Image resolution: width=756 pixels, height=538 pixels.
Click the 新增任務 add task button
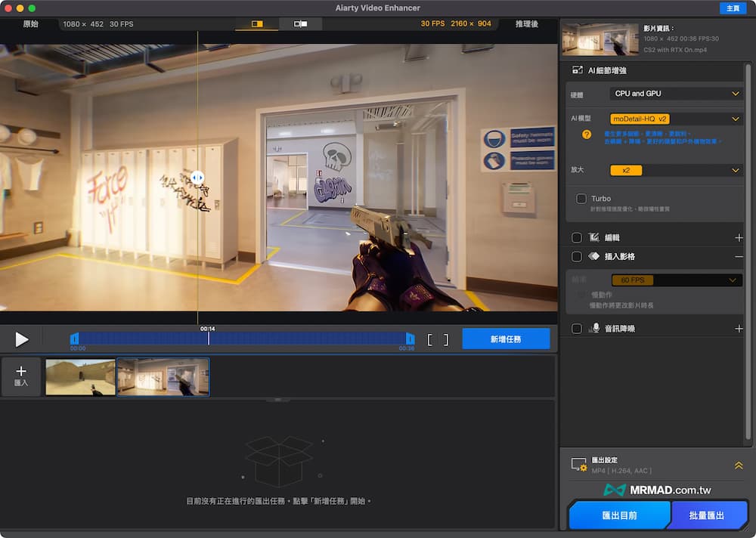(x=506, y=339)
